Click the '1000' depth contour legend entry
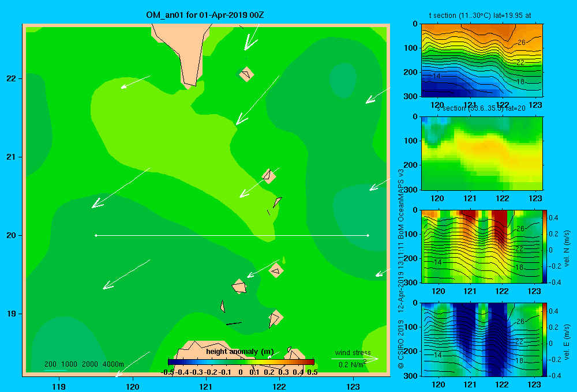Screen dimensions: 577x392 (x=69, y=364)
